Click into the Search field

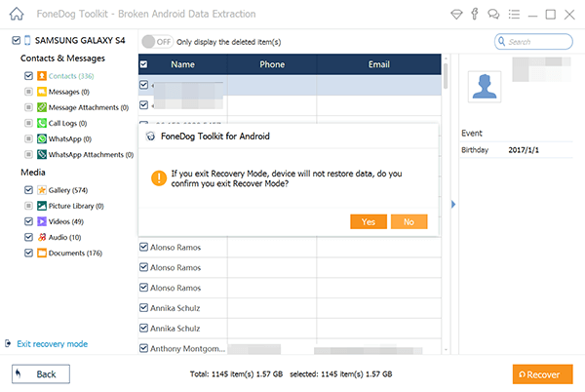(533, 41)
